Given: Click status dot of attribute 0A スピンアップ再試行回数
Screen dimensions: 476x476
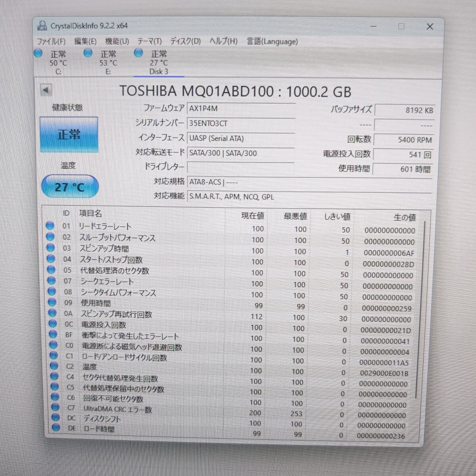Looking at the screenshot, I should click(x=52, y=313).
